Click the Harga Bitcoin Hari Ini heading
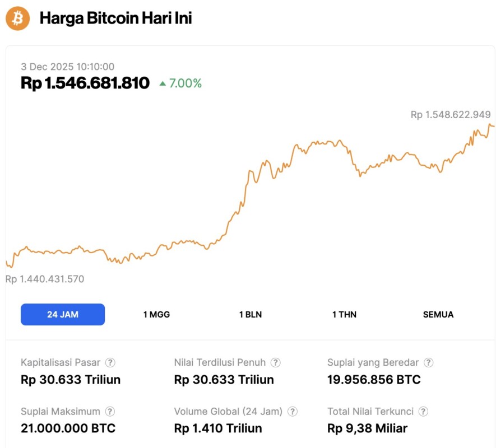 click(x=115, y=18)
